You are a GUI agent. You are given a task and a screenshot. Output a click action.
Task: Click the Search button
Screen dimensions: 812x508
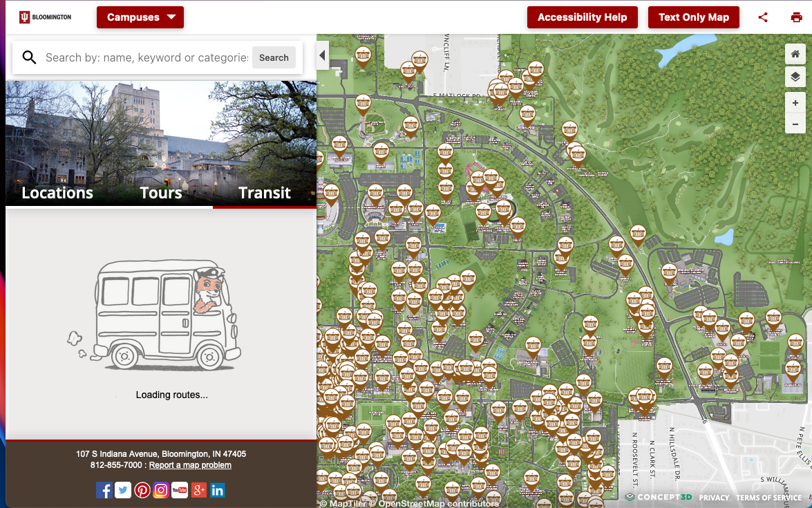point(274,57)
